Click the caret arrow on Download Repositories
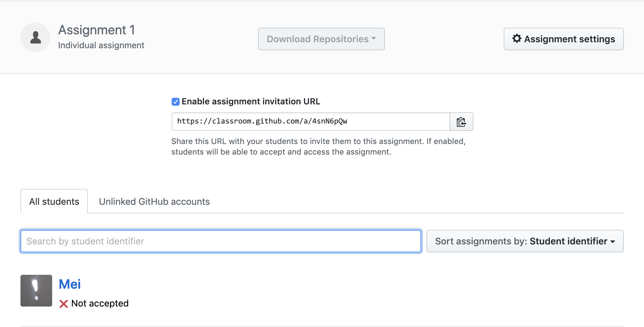 pos(374,39)
